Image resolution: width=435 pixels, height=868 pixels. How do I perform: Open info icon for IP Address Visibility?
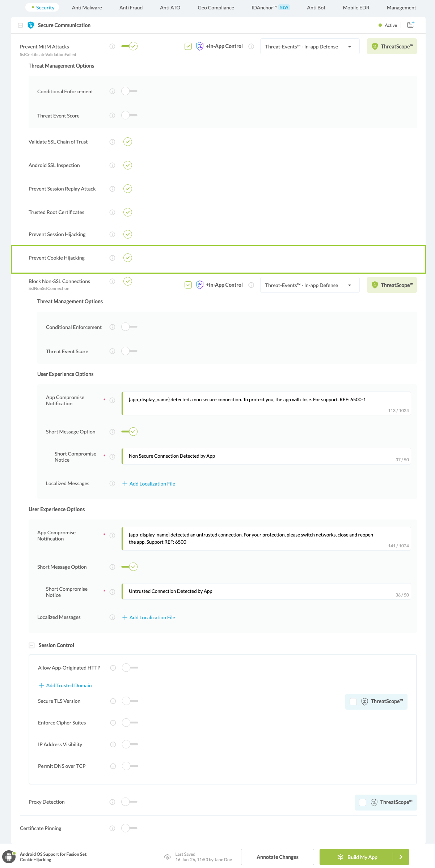point(113,744)
